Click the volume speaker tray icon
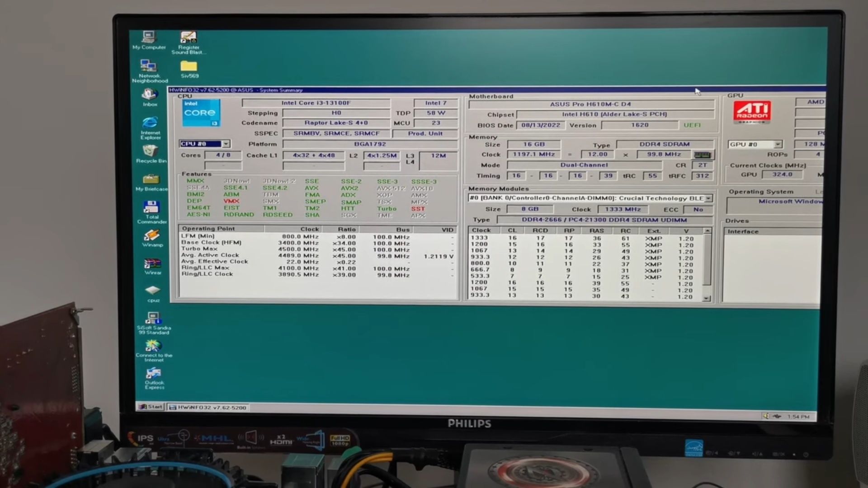The height and width of the screenshot is (488, 868). [765, 416]
